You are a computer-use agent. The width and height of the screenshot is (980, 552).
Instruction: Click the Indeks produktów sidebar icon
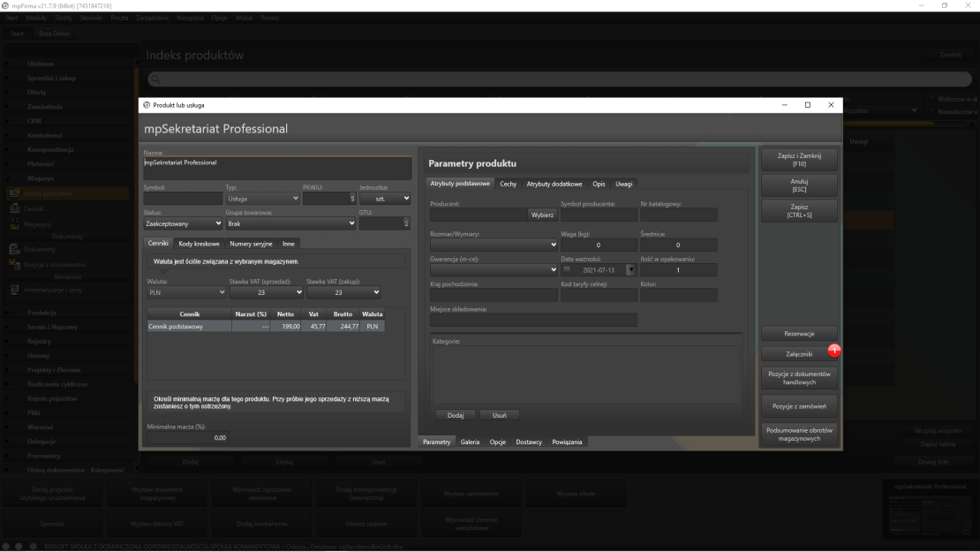(14, 193)
